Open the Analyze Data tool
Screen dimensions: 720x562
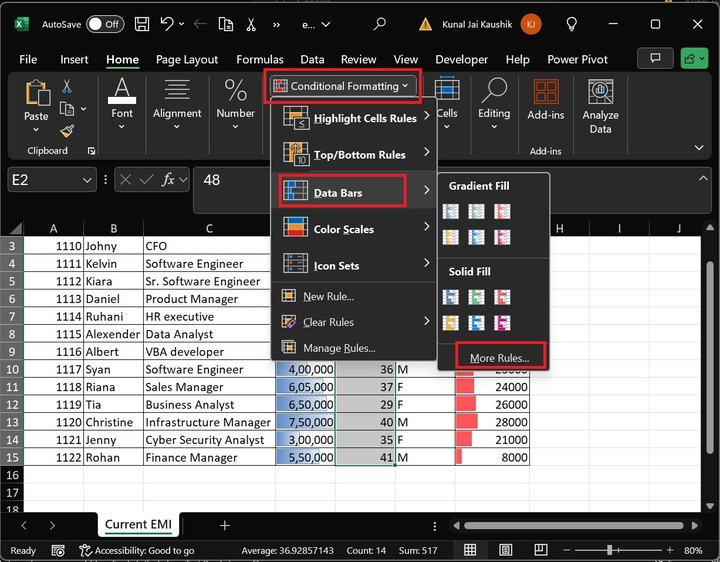(x=600, y=107)
